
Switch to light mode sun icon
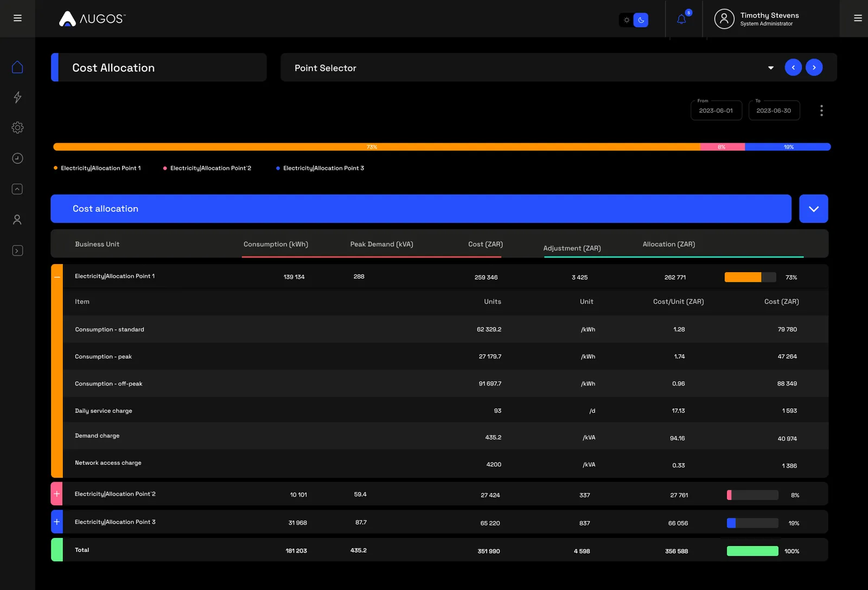tap(627, 20)
